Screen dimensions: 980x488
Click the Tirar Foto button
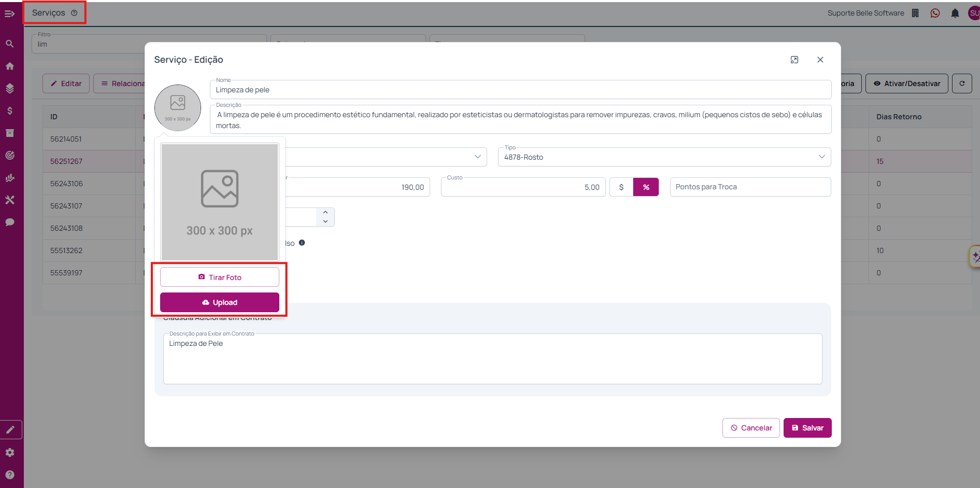(x=220, y=277)
